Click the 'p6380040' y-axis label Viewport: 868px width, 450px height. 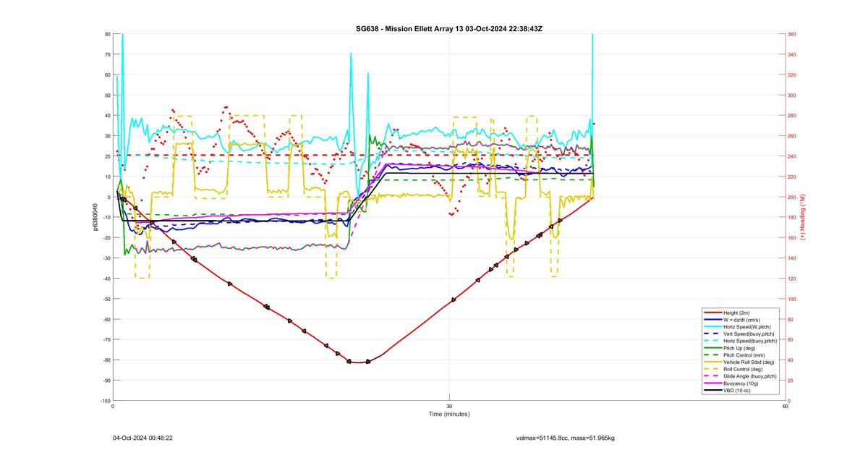[95, 217]
